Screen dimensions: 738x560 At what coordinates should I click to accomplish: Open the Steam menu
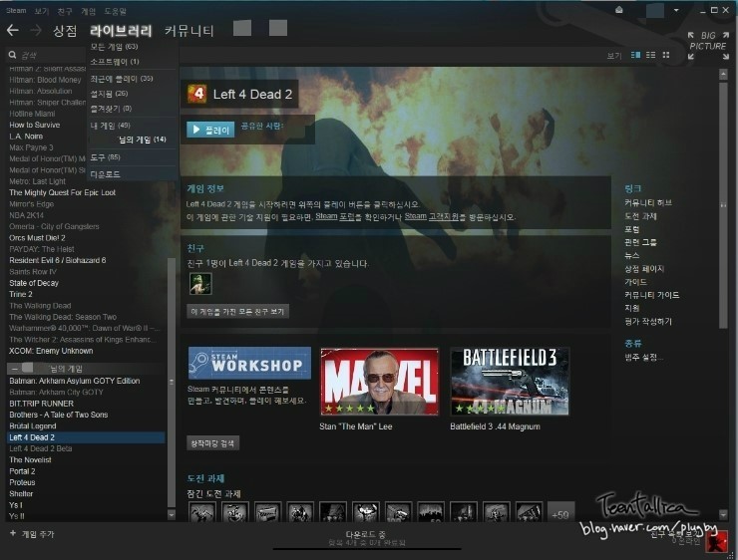pyautogui.click(x=16, y=10)
